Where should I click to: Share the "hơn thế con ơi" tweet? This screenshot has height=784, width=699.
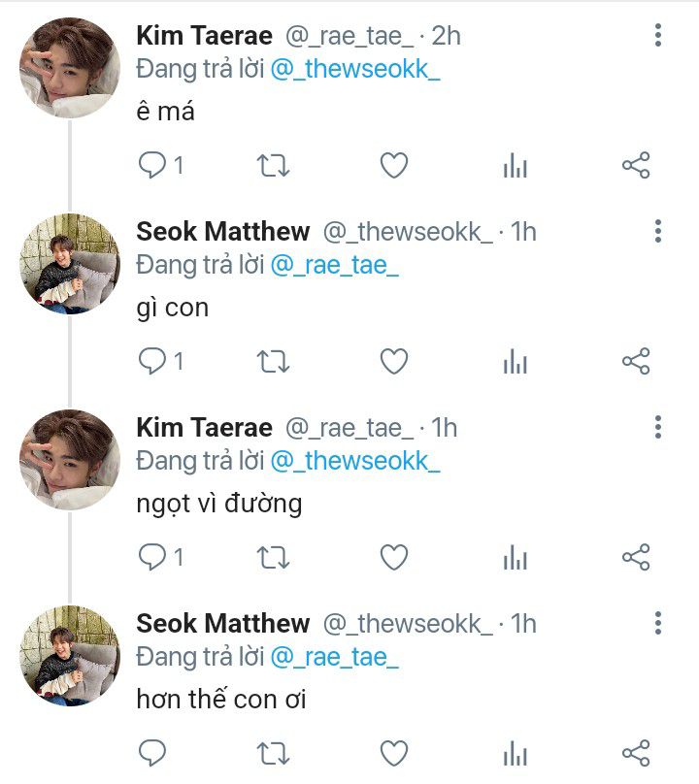636,754
